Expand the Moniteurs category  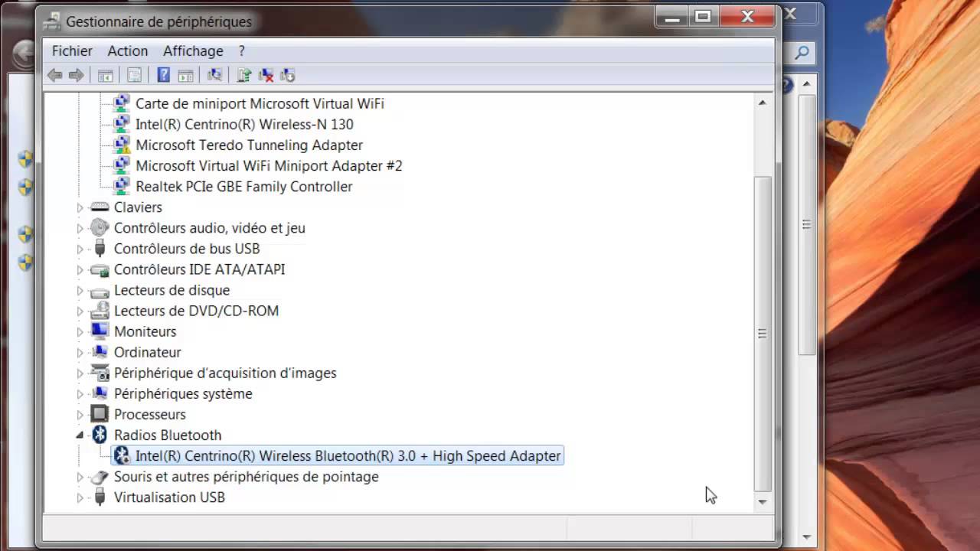coord(80,331)
